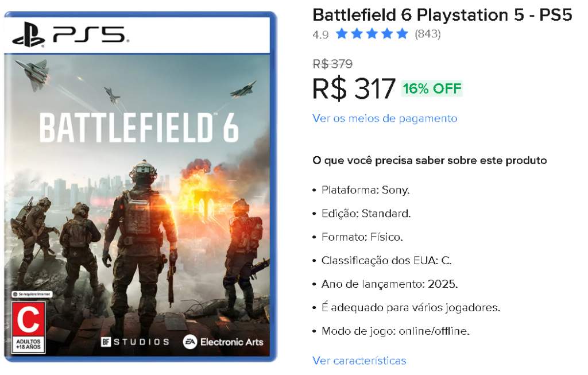588x375 pixels.
Task: Click the fifth blue rating star
Action: [x=402, y=34]
